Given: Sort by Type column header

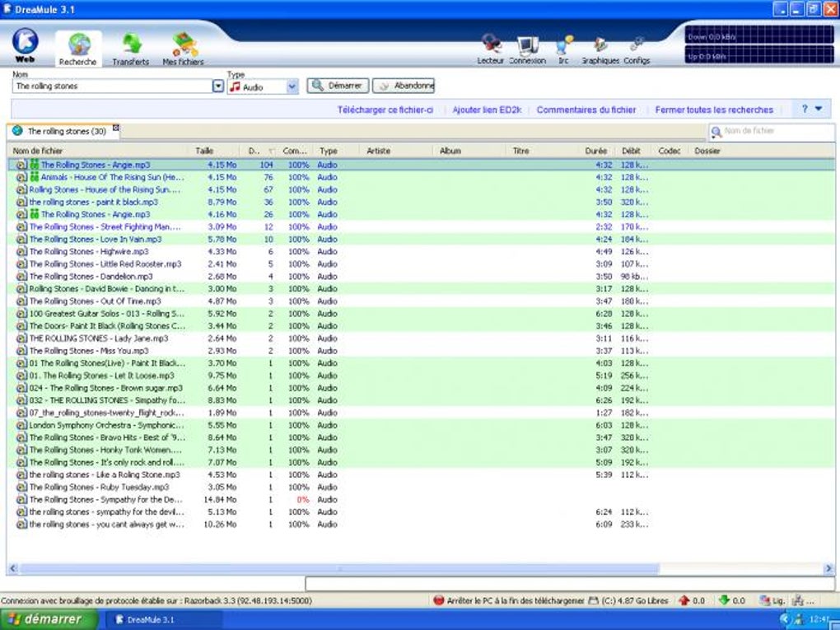Looking at the screenshot, I should (x=336, y=151).
